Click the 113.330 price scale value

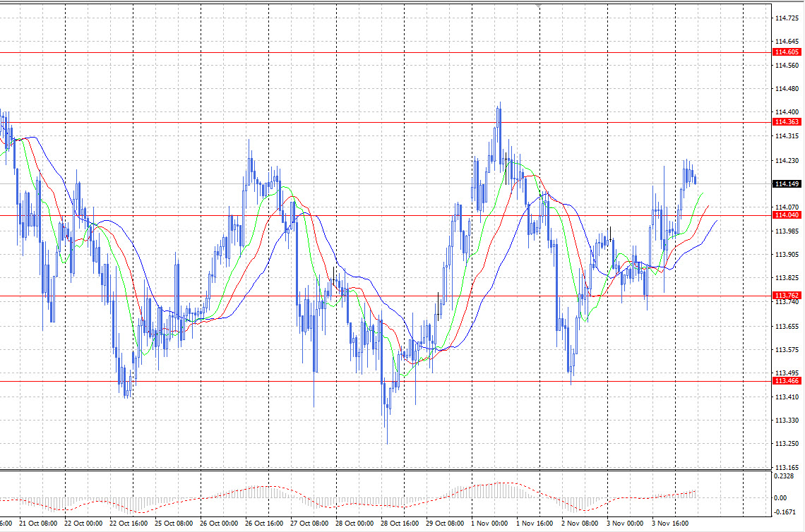coord(787,420)
